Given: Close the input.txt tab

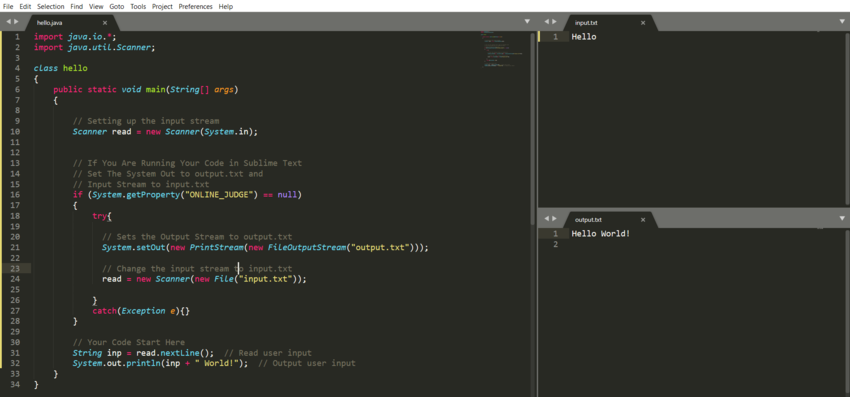Looking at the screenshot, I should point(643,23).
